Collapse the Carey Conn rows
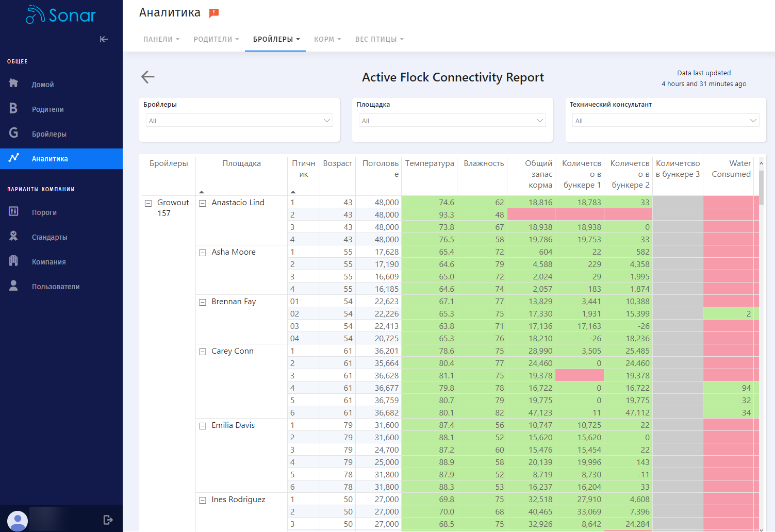This screenshot has height=532, width=775. pos(203,352)
